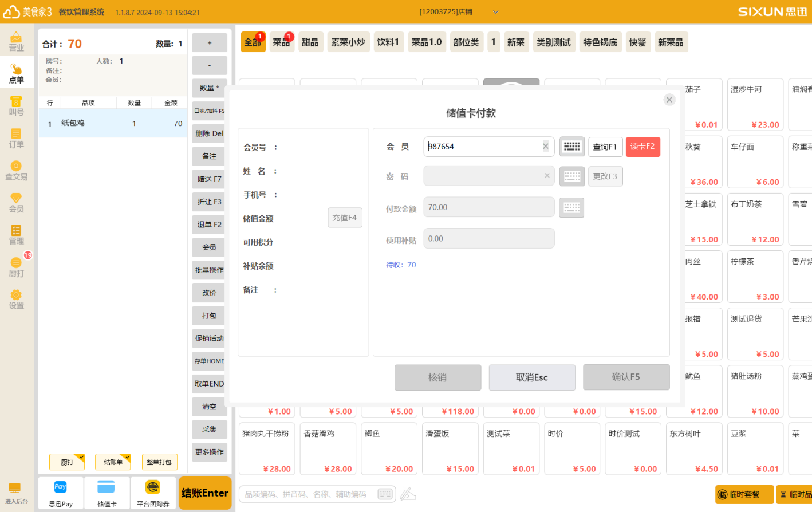Open 厨打 kitchen print sidebar icon

pyautogui.click(x=17, y=267)
